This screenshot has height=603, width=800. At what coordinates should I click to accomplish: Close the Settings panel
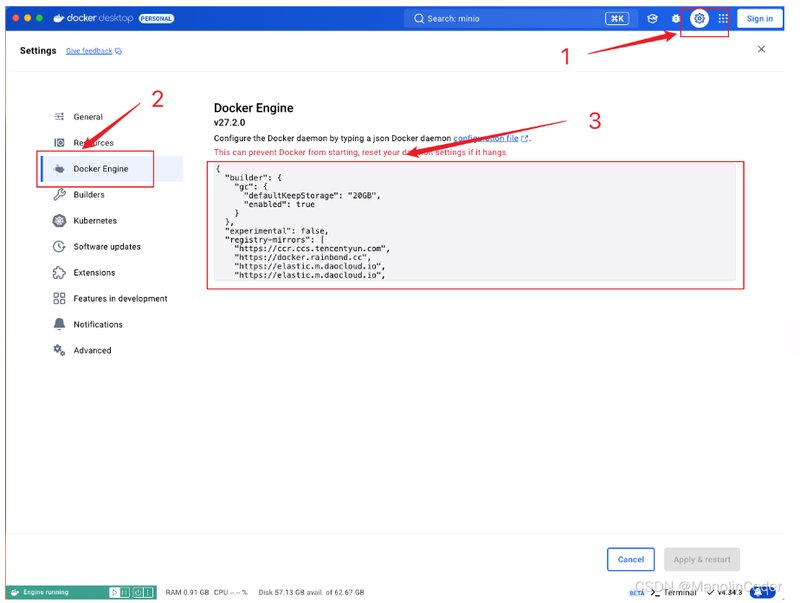coord(761,49)
